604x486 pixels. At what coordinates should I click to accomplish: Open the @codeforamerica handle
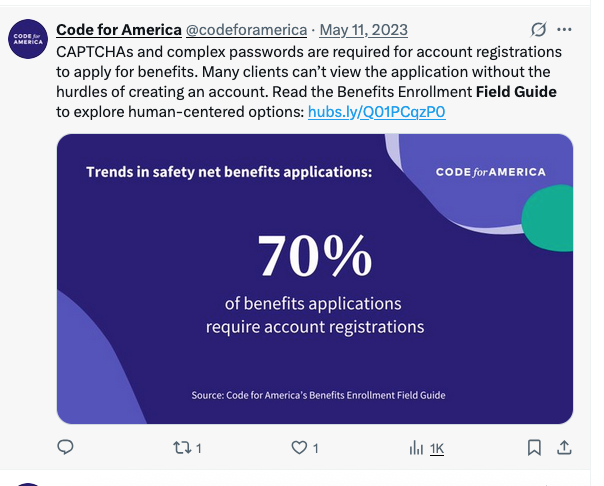246,30
